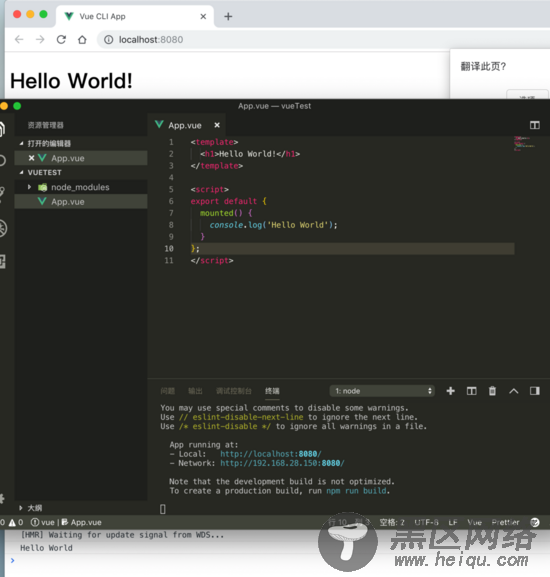Close the App.vue editor tab
Screen dimensions: 550x577
pyautogui.click(x=217, y=125)
